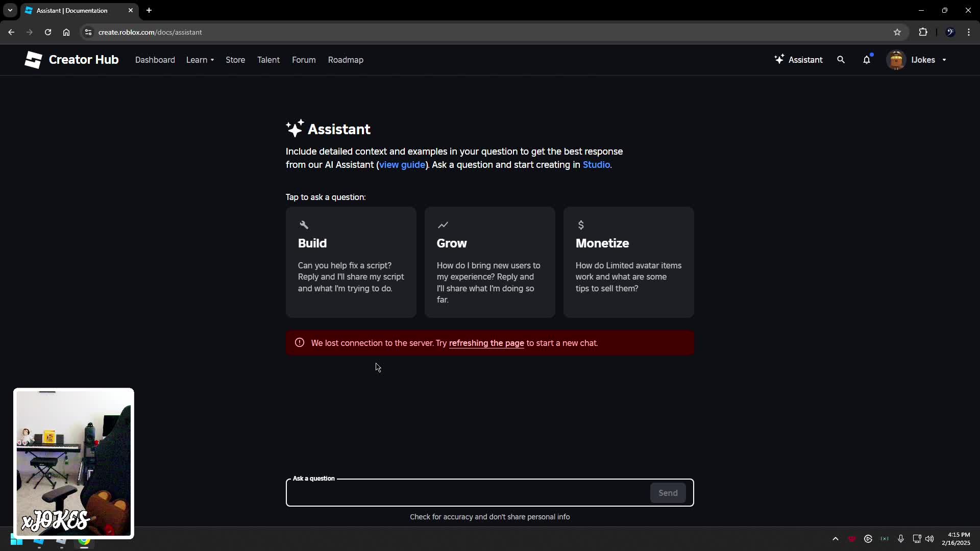980x551 pixels.
Task: Open the Chrome three-dot menu
Action: coord(969,32)
